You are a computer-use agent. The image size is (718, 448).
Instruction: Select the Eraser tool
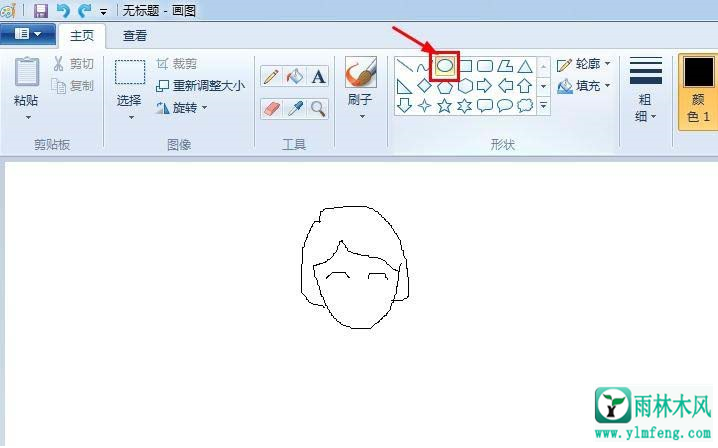tap(271, 109)
